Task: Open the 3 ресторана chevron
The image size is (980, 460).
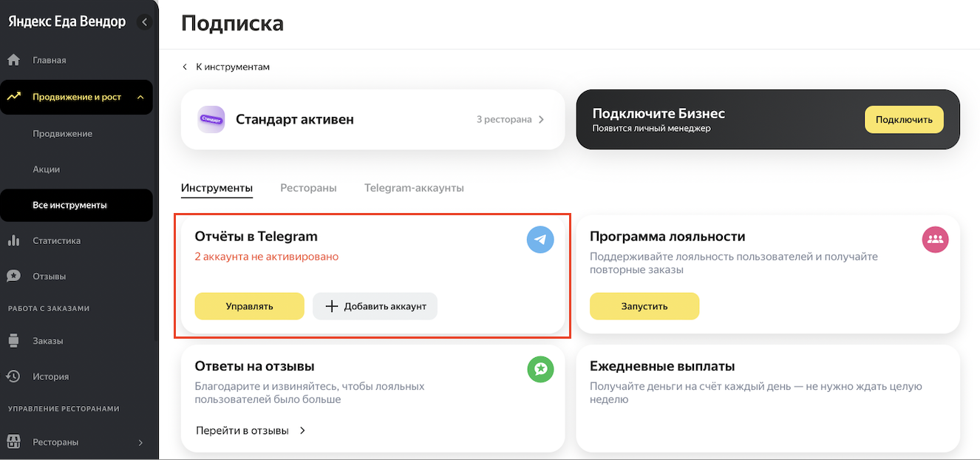Action: (541, 119)
